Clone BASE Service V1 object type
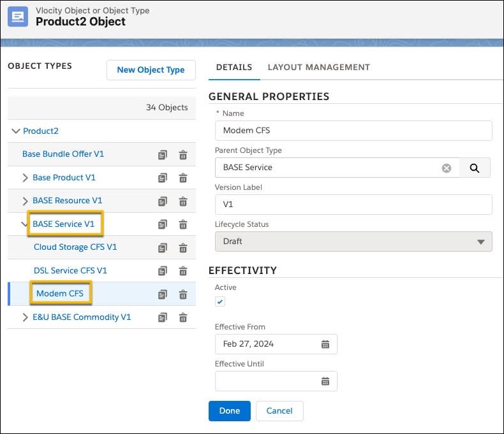Viewport: 504px width, 434px height. [x=163, y=224]
